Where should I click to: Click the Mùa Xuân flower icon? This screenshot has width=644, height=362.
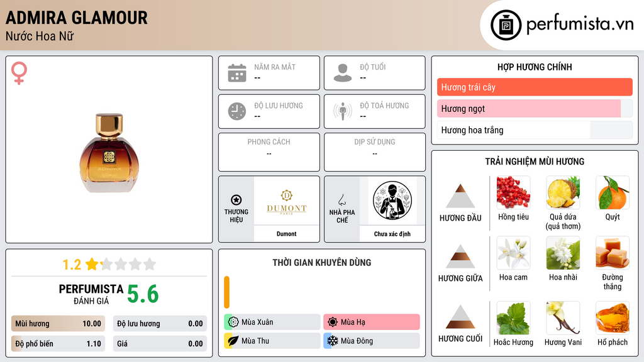coord(233,322)
